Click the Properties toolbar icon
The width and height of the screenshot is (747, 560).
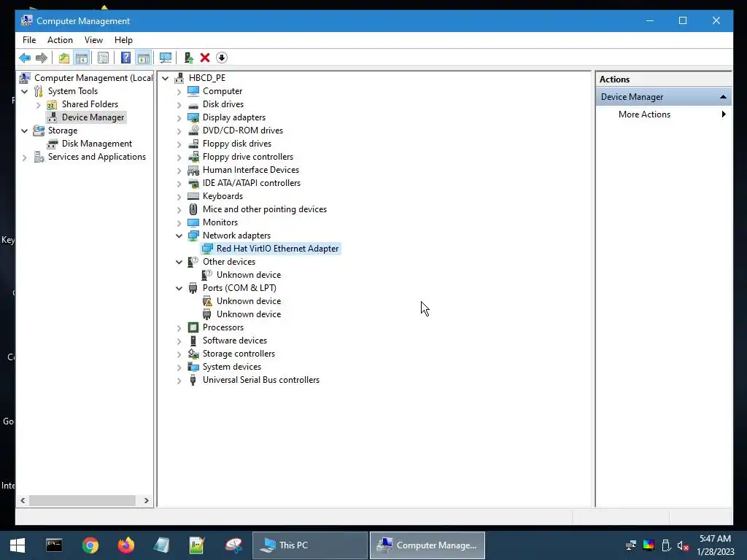[103, 58]
